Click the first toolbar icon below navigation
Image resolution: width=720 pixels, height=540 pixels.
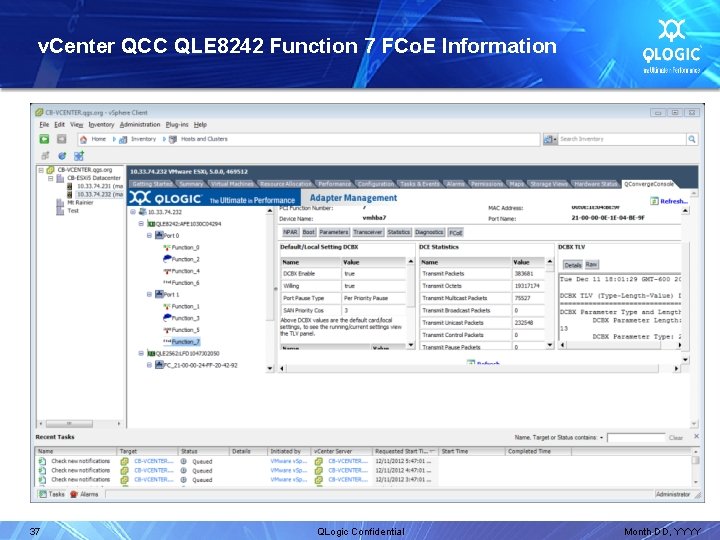[x=45, y=156]
